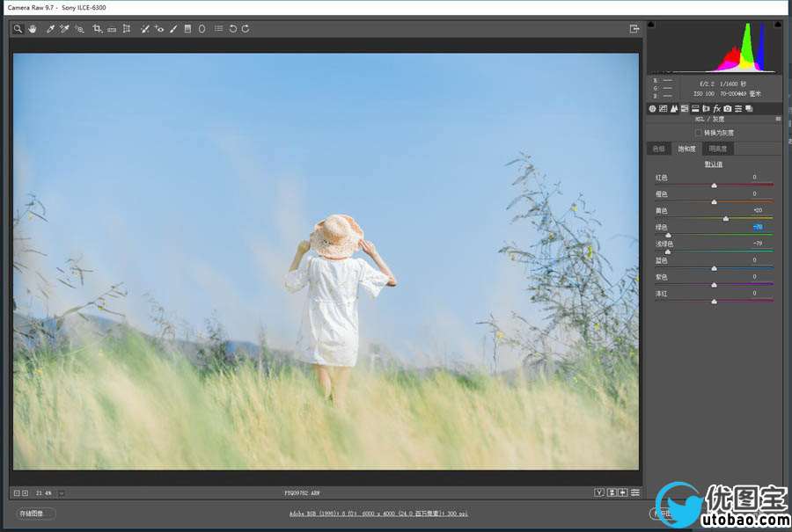792x532 pixels.
Task: Click the 存储图像 button
Action: pos(35,513)
